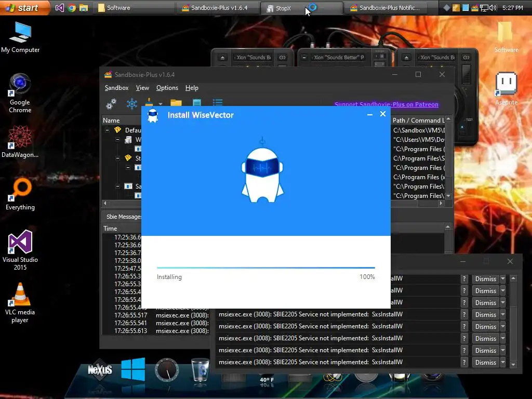532x399 pixels.
Task: Collapse the Sa process tree node
Action: [118, 186]
